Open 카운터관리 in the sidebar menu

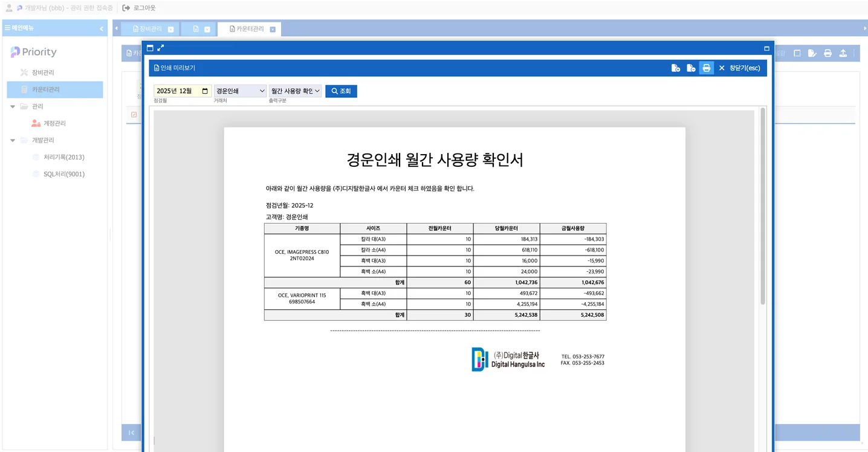(55, 89)
